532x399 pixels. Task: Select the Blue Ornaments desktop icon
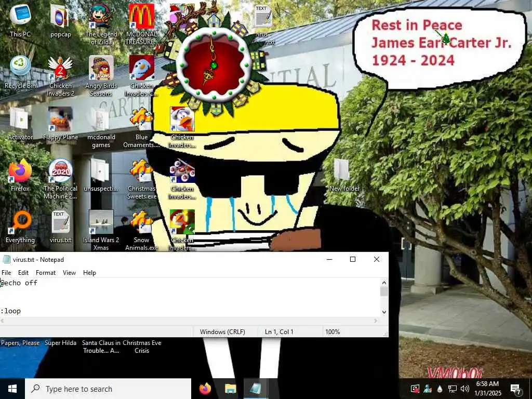tap(141, 127)
